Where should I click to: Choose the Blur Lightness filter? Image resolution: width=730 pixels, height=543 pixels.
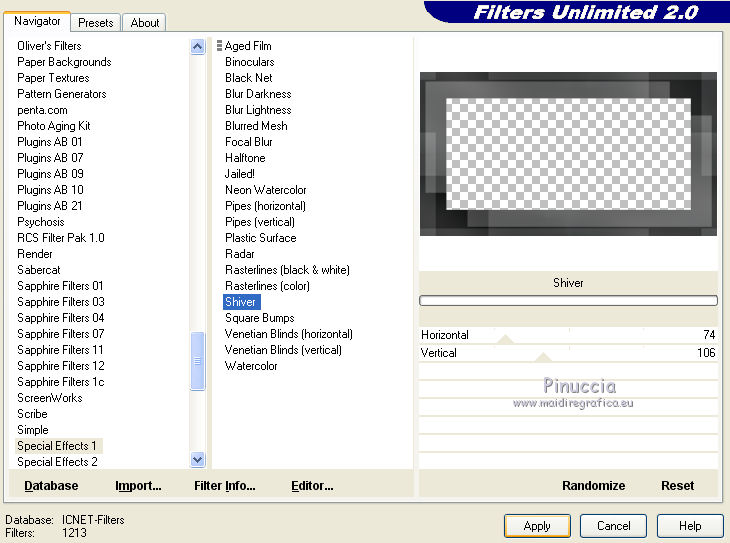pos(258,110)
